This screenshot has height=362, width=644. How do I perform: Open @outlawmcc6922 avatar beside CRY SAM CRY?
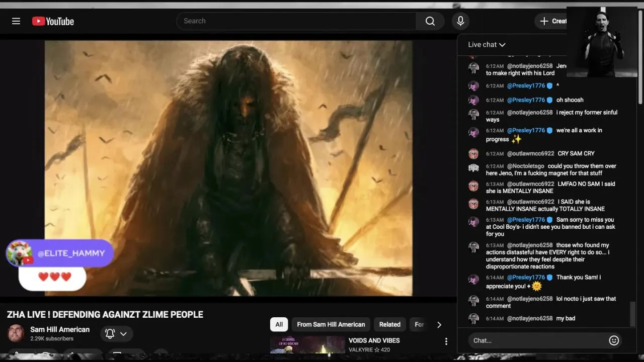tap(473, 154)
